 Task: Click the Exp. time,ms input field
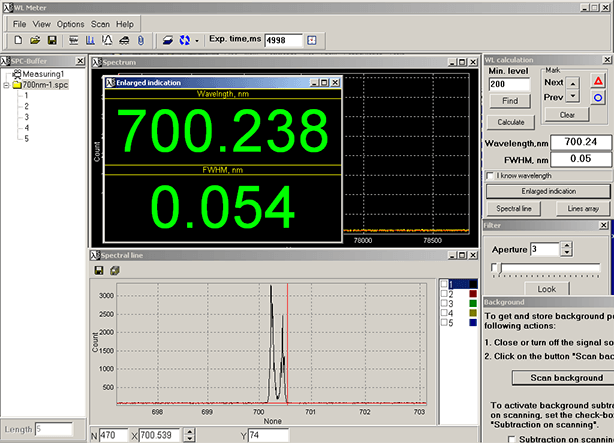tap(282, 40)
